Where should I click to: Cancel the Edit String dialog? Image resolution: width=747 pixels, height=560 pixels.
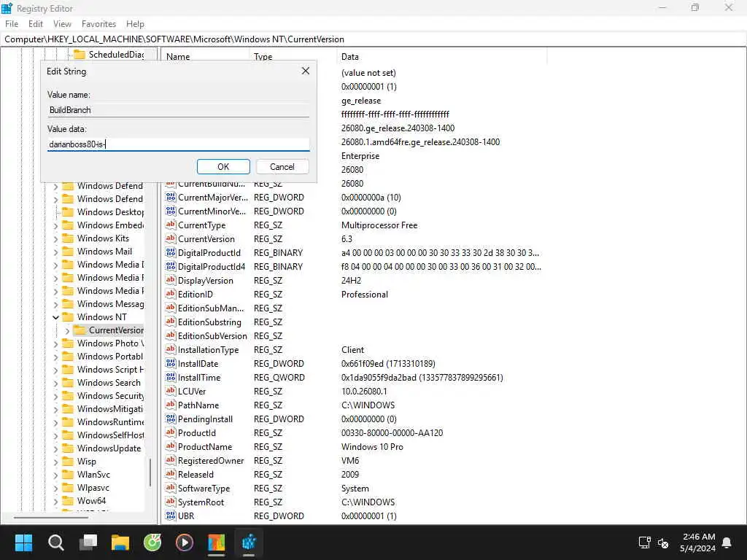point(282,167)
